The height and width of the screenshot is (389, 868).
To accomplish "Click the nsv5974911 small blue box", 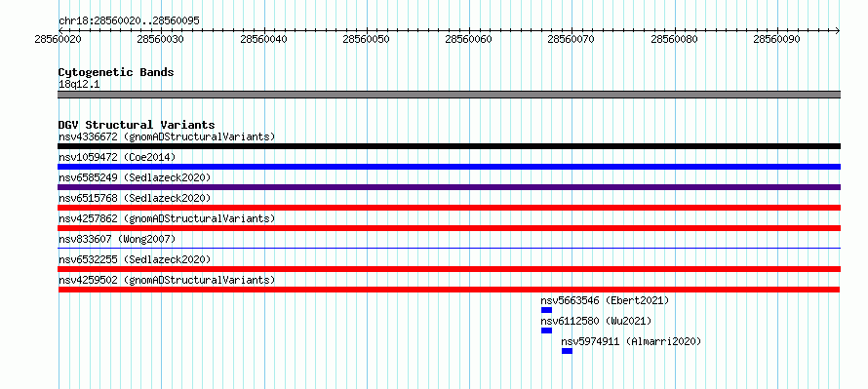I will click(567, 351).
